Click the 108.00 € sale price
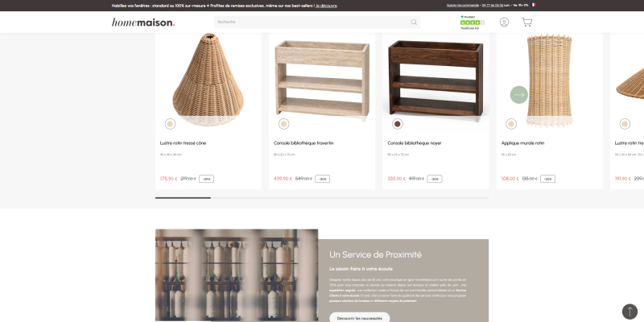The width and height of the screenshot is (644, 322). click(x=510, y=179)
